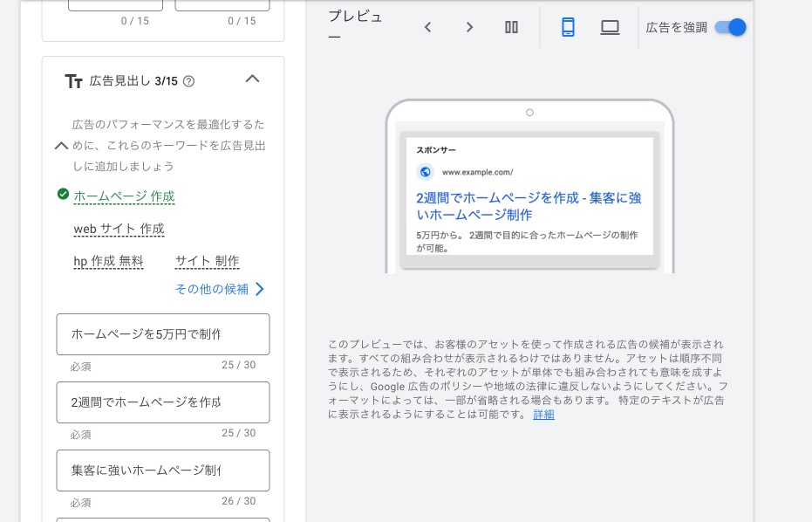The height and width of the screenshot is (522, 812).
Task: Edit headline ホームページを5万円で制作
Action: click(162, 334)
